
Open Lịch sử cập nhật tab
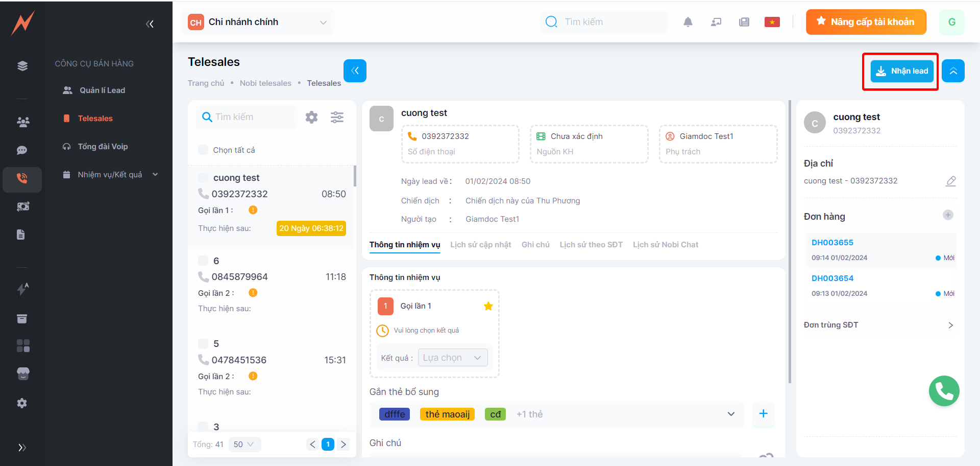coord(480,245)
